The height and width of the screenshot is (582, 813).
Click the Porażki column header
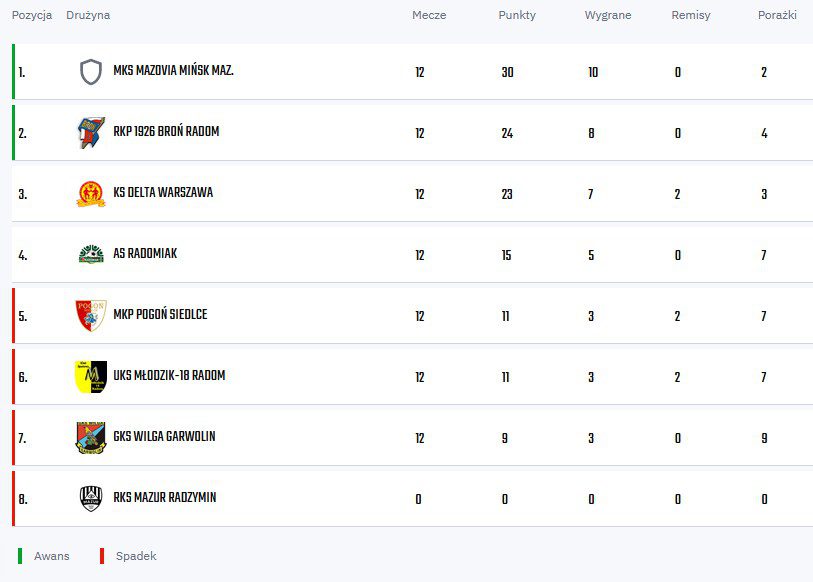click(x=777, y=16)
